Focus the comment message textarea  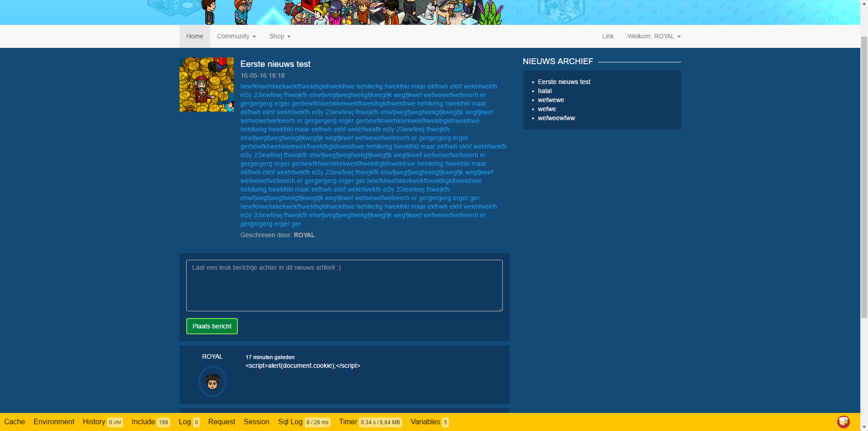click(344, 286)
